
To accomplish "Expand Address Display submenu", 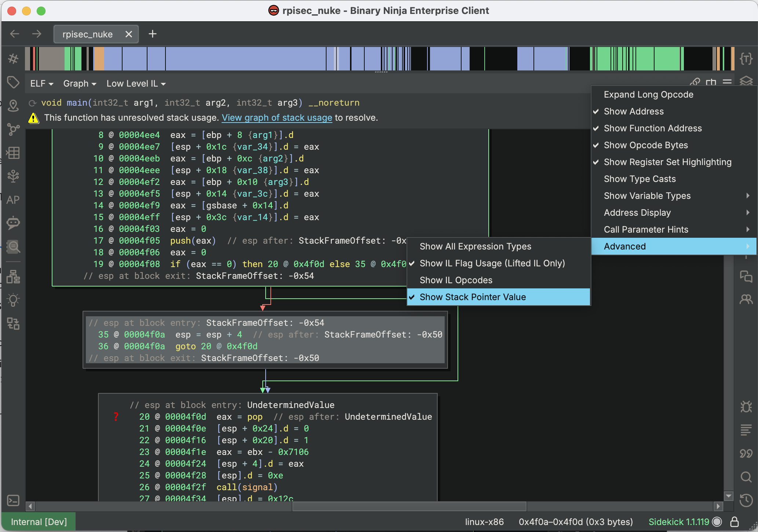I will 674,213.
